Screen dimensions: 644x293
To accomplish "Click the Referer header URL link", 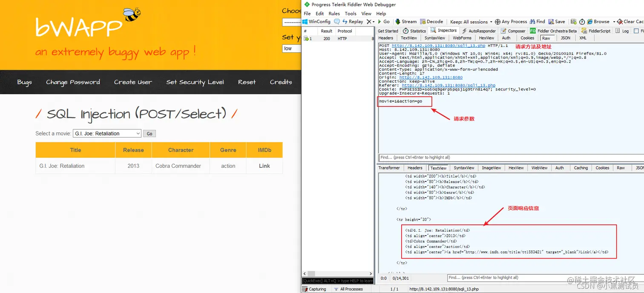I will click(448, 85).
